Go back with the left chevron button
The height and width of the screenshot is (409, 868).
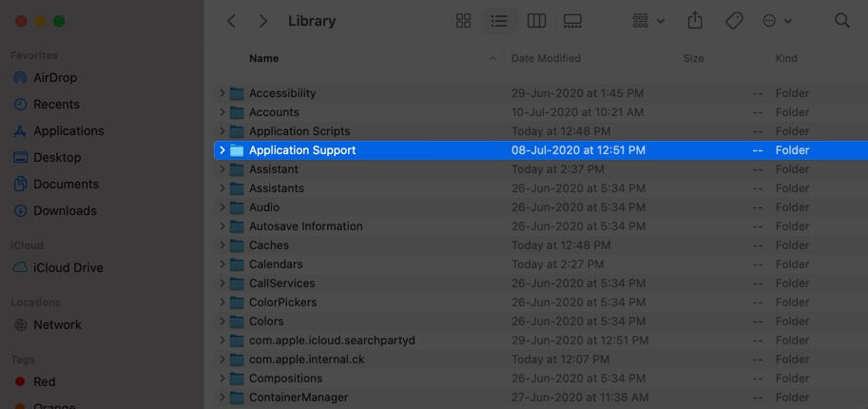tap(231, 22)
